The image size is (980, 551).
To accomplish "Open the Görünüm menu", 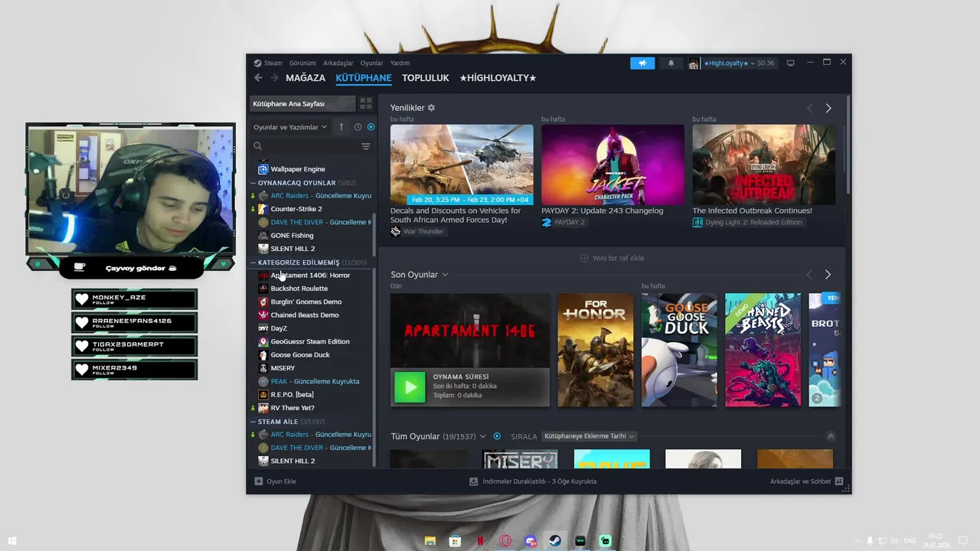I will (x=302, y=64).
